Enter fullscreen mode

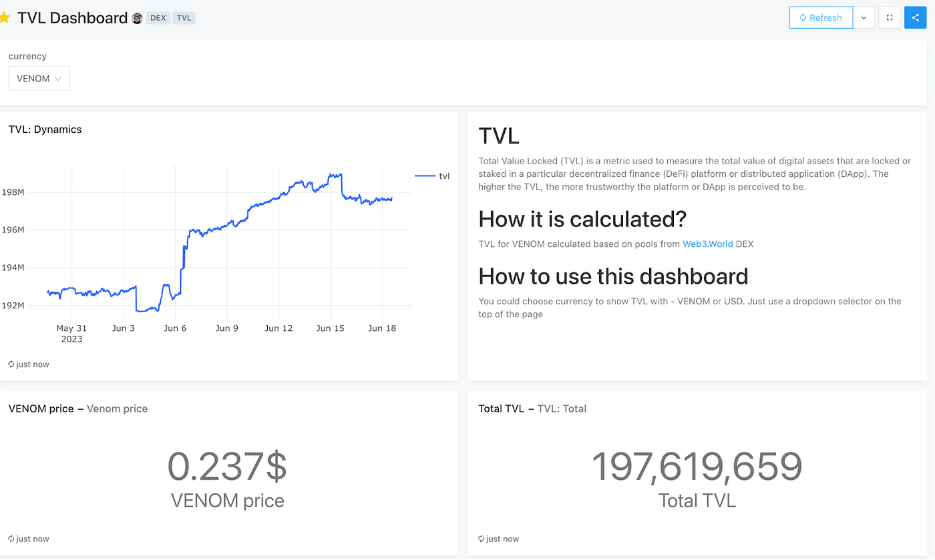[x=890, y=18]
